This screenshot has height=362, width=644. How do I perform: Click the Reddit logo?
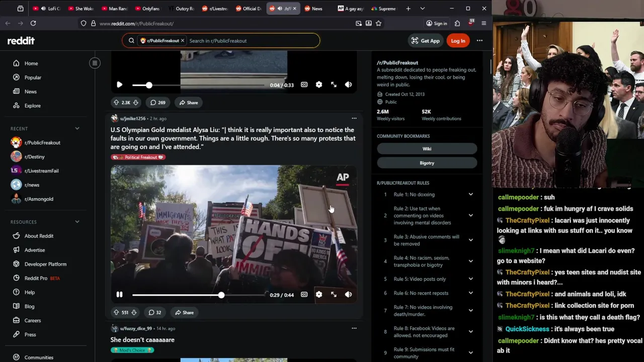[x=21, y=41]
